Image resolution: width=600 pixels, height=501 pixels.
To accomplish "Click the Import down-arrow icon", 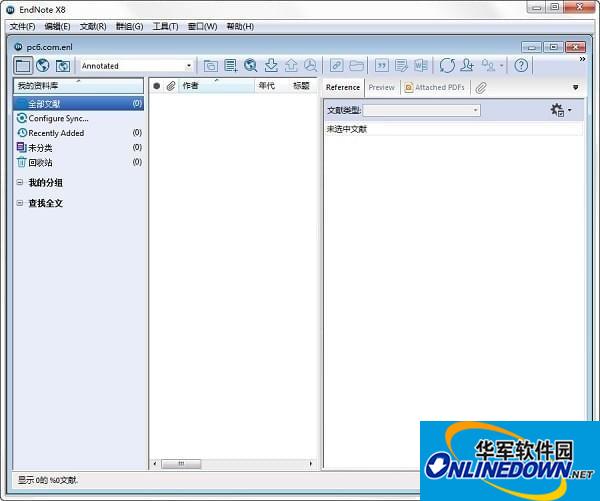I will point(271,66).
